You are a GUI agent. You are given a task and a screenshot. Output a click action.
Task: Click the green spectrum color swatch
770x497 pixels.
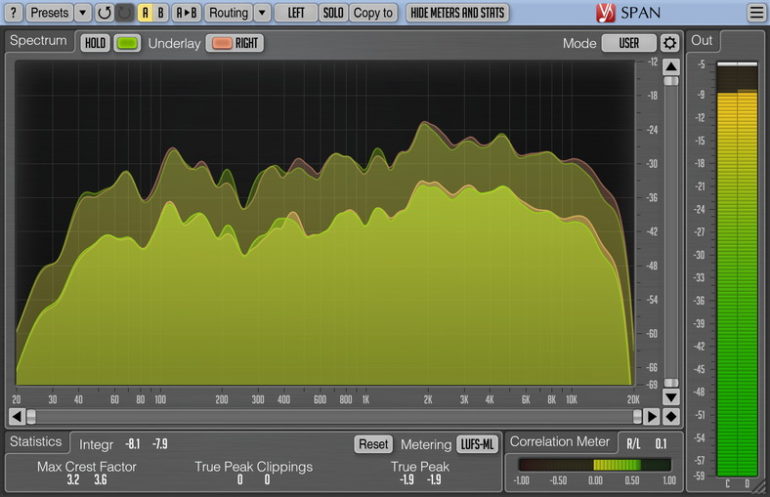[x=126, y=43]
